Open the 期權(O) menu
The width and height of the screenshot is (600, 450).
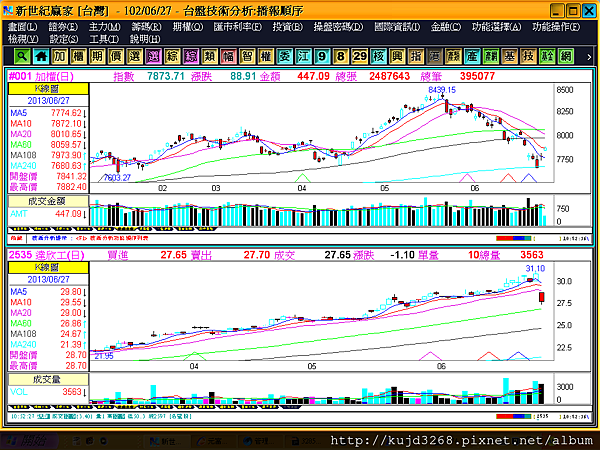(188, 27)
